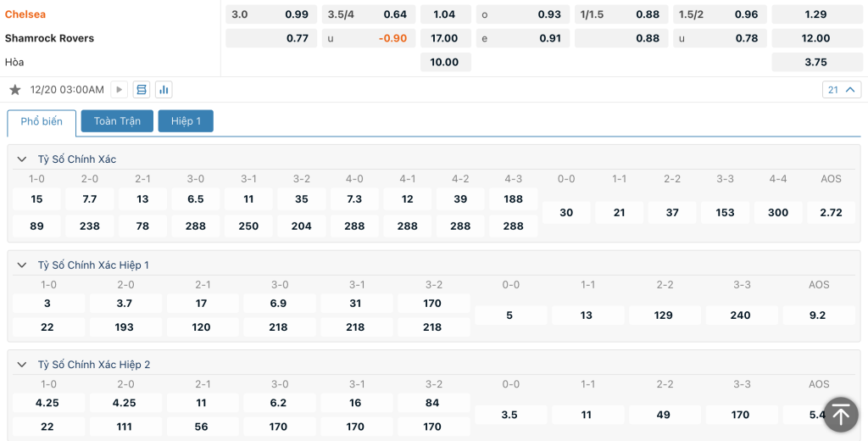Collapse the Tỷ Số Chính Xác Hiệp 2 section
The height and width of the screenshot is (441, 868).
[x=22, y=366]
